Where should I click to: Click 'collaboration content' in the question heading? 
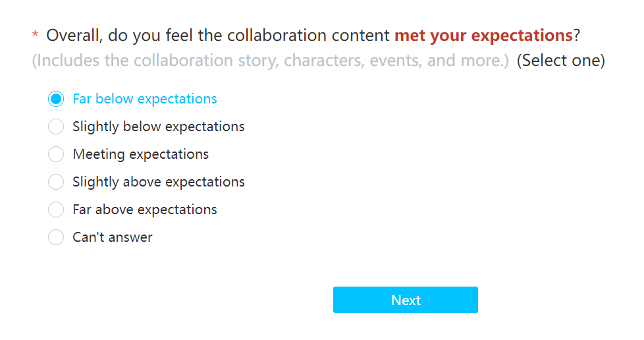point(308,36)
